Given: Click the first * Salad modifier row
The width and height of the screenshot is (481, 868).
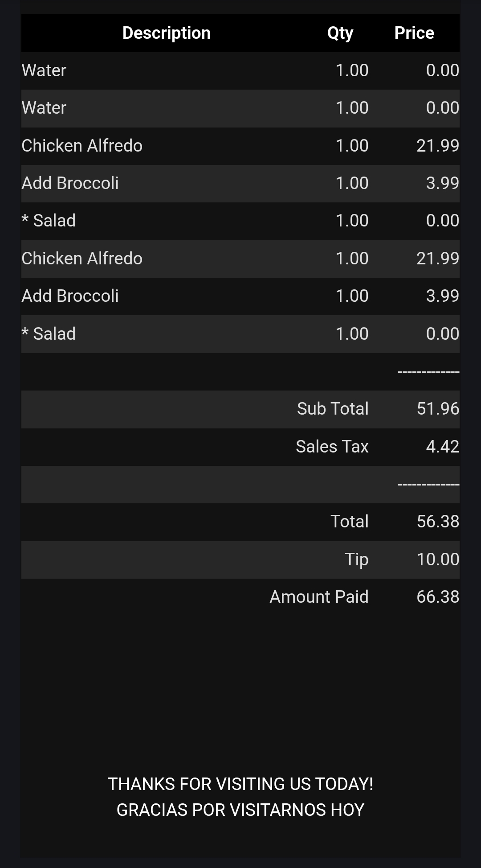Looking at the screenshot, I should pos(49,221).
